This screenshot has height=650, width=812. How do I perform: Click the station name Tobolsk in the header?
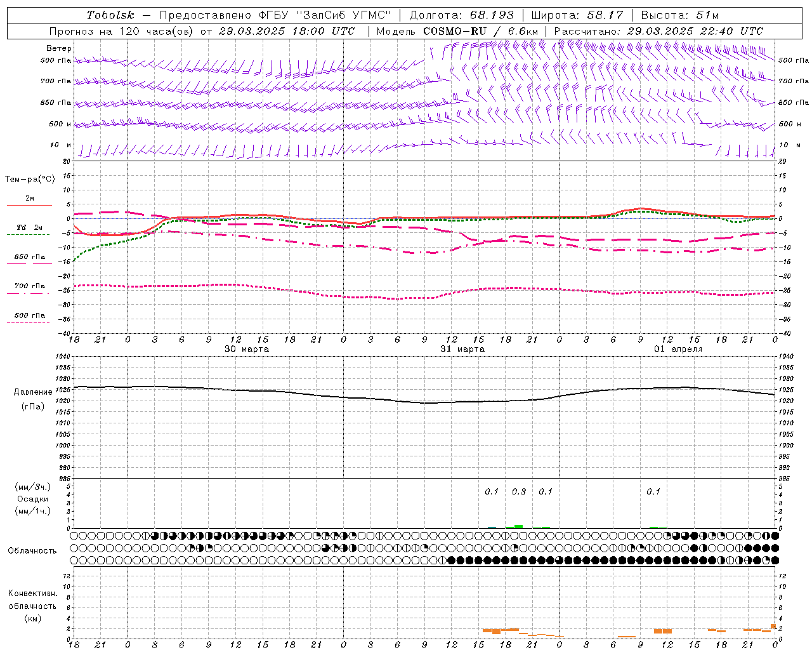point(110,15)
